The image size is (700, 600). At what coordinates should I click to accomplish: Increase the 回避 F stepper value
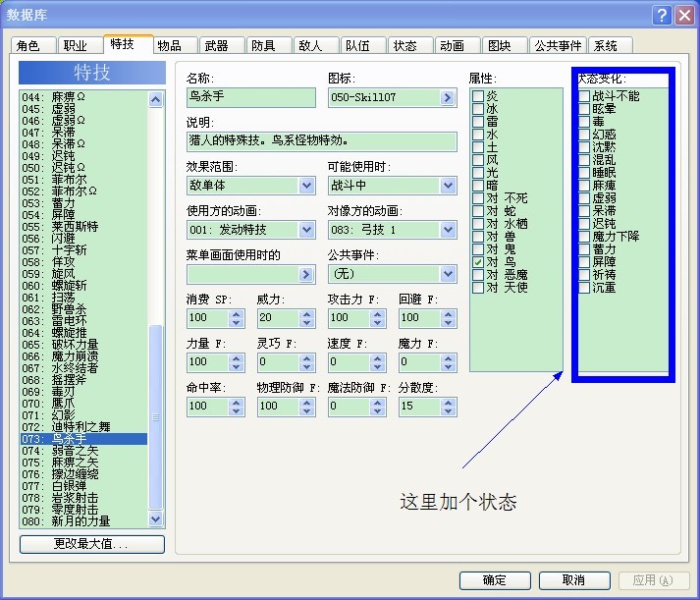point(448,314)
